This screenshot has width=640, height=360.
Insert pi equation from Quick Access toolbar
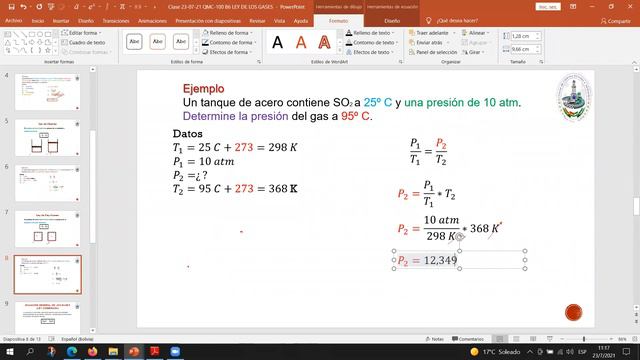122,7
